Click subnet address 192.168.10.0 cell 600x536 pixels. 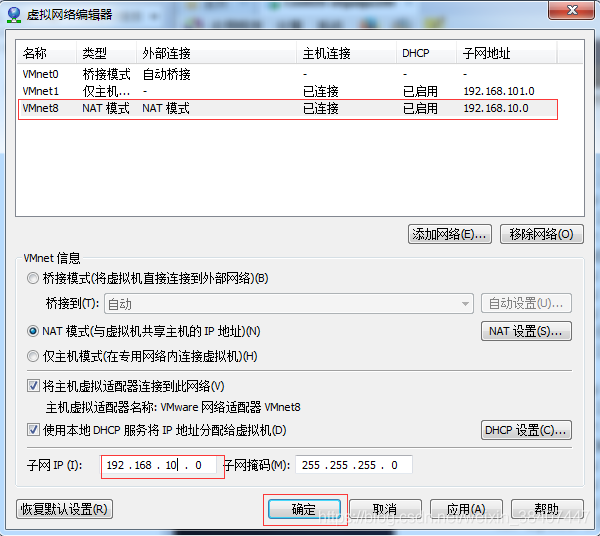pyautogui.click(x=496, y=108)
